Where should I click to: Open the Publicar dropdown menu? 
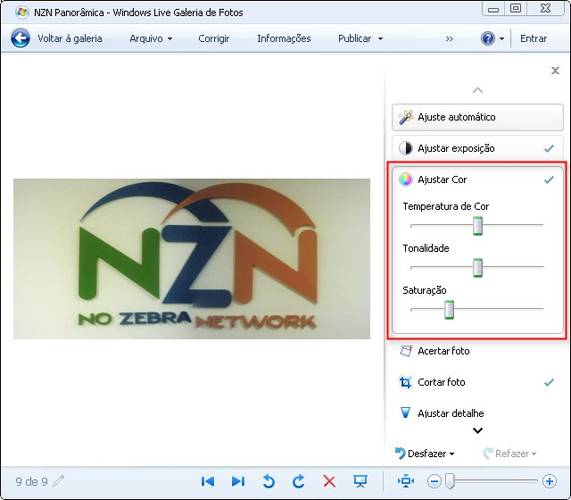[360, 39]
